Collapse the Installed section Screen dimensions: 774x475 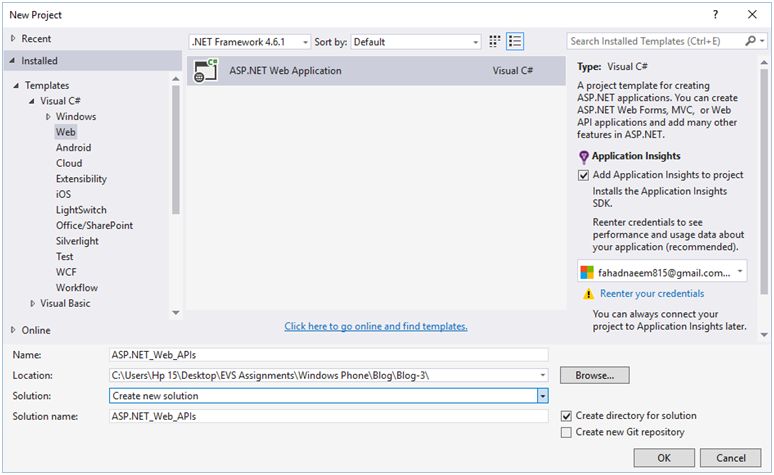[x=12, y=61]
